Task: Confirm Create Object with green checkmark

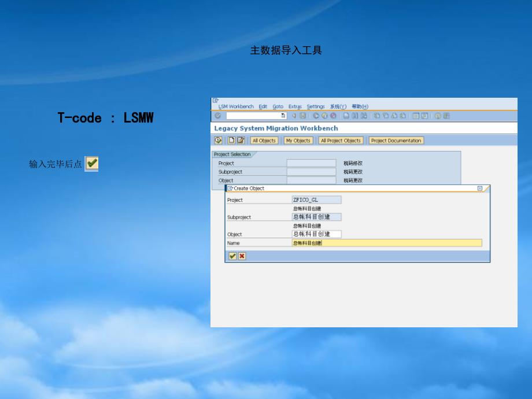Action: (232, 256)
